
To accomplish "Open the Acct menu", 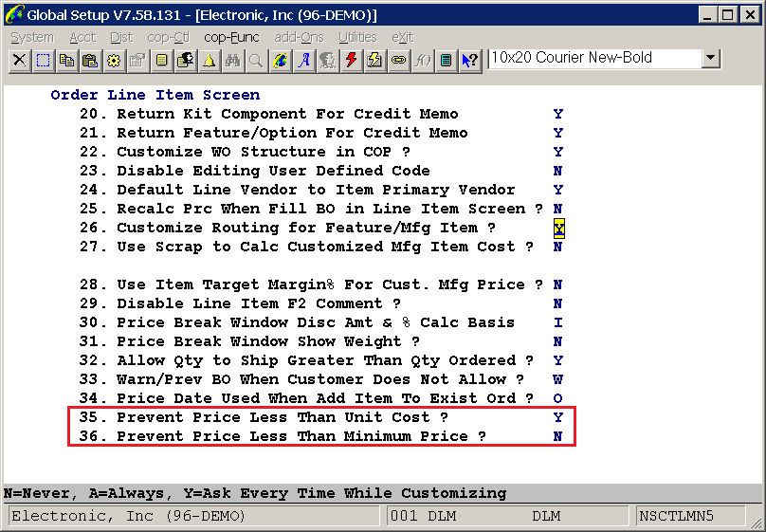I will [83, 38].
